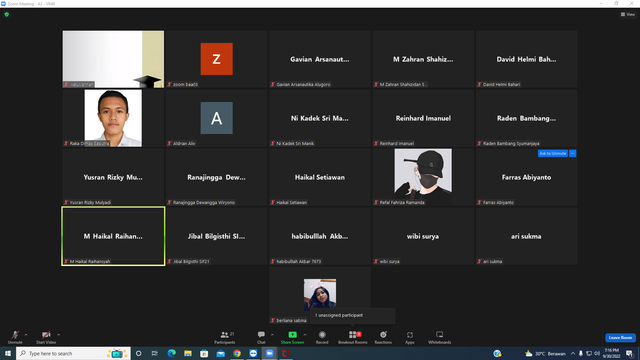The width and height of the screenshot is (640, 360).
Task: Open notification center icon
Action: click(x=629, y=353)
